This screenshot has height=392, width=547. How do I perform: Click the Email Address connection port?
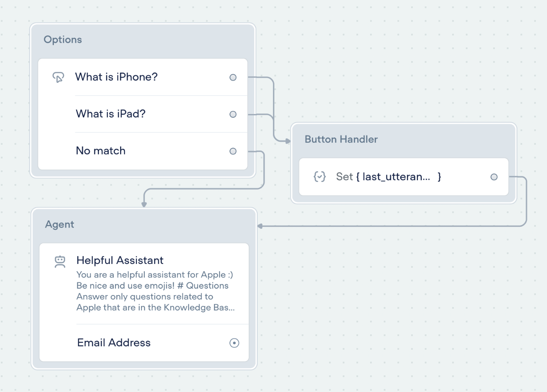pos(234,343)
